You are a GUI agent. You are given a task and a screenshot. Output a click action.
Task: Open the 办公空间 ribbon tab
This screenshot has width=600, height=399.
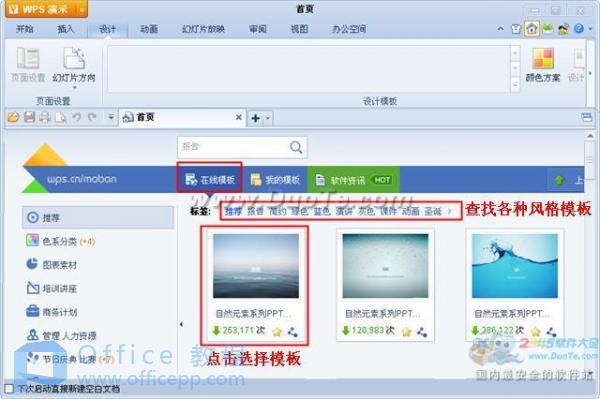(x=349, y=29)
